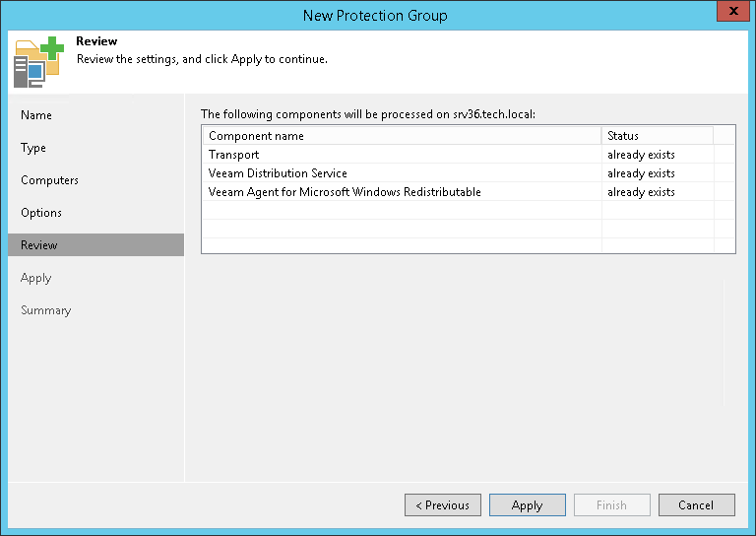Click the protection group wizard icon
Screen dimensions: 756x536
(x=38, y=61)
